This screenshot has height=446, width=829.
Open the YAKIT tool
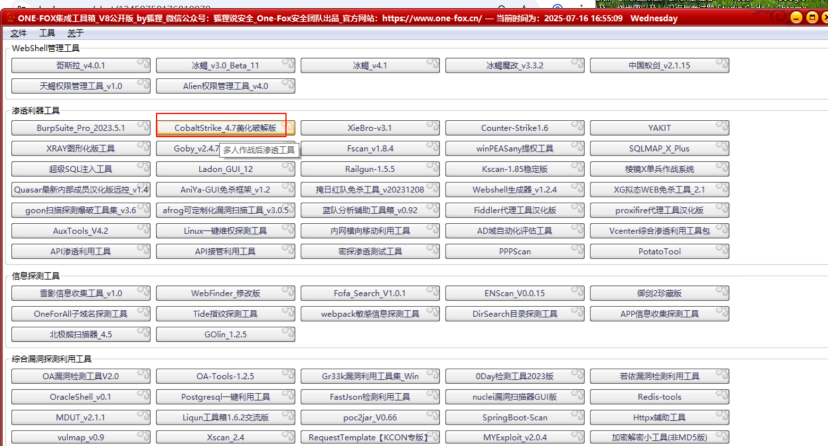pyautogui.click(x=660, y=128)
